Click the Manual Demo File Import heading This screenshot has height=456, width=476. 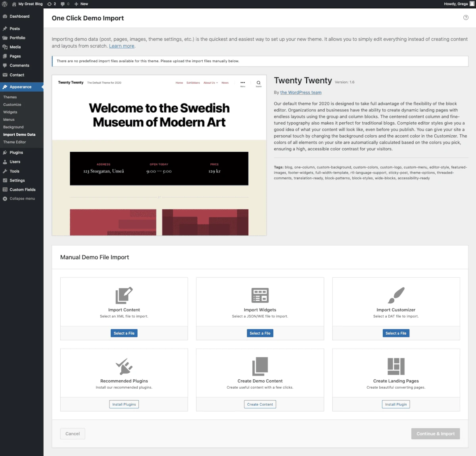pos(95,257)
